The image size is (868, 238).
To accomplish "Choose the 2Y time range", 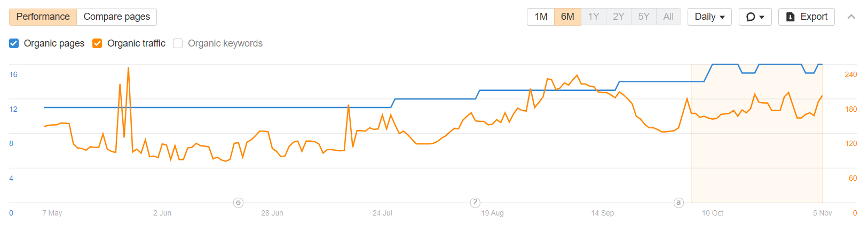I will [619, 17].
